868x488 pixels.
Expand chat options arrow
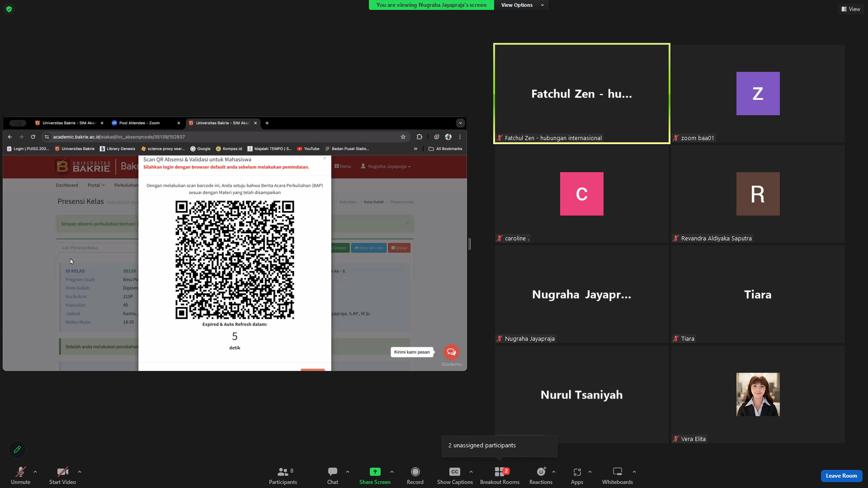point(348,472)
